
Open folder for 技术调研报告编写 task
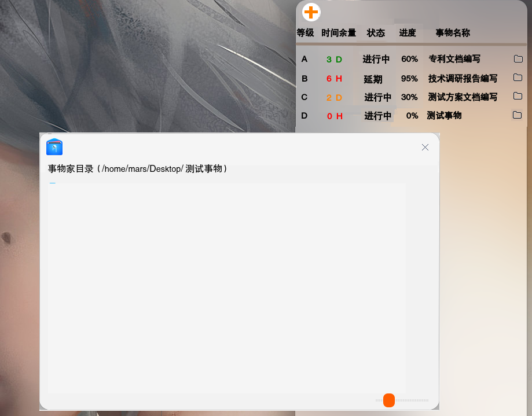click(x=518, y=78)
